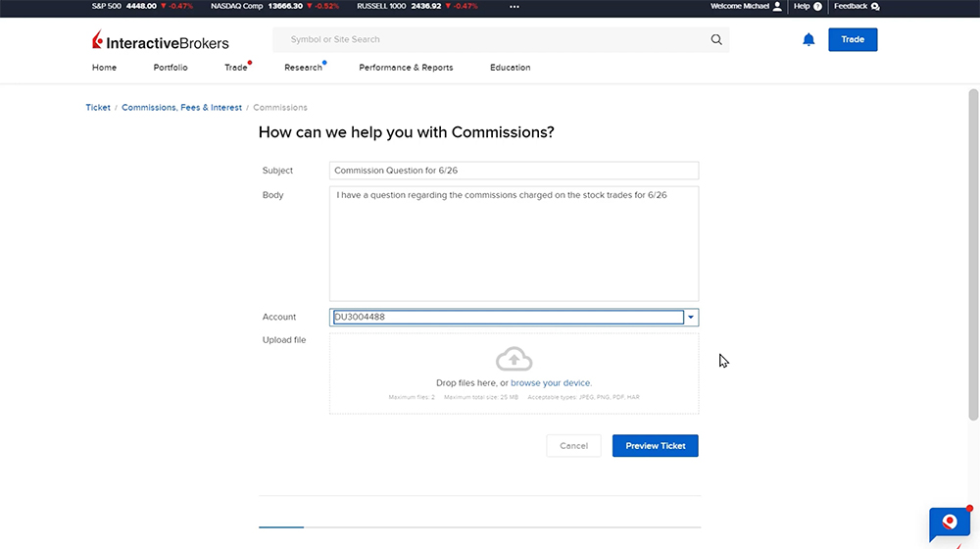The width and height of the screenshot is (980, 549).
Task: Click the Cancel button
Action: tap(573, 446)
